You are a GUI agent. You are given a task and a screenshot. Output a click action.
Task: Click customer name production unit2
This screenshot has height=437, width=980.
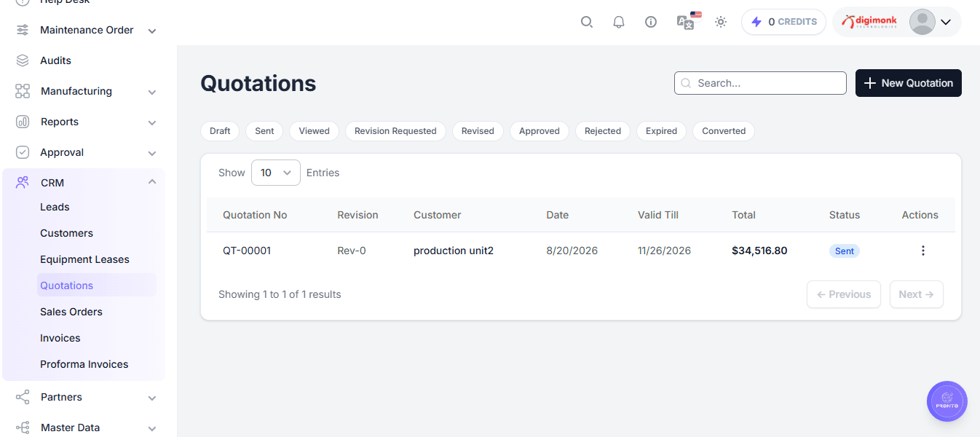[454, 251]
